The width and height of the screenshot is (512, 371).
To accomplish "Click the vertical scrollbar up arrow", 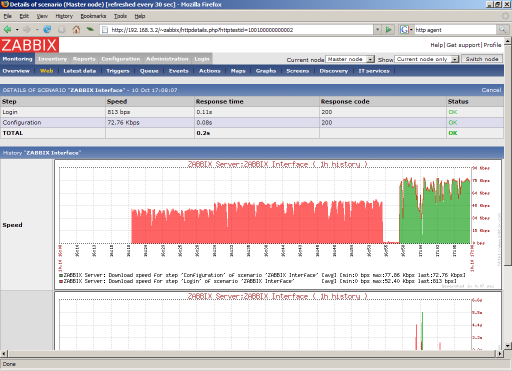I will click(508, 41).
